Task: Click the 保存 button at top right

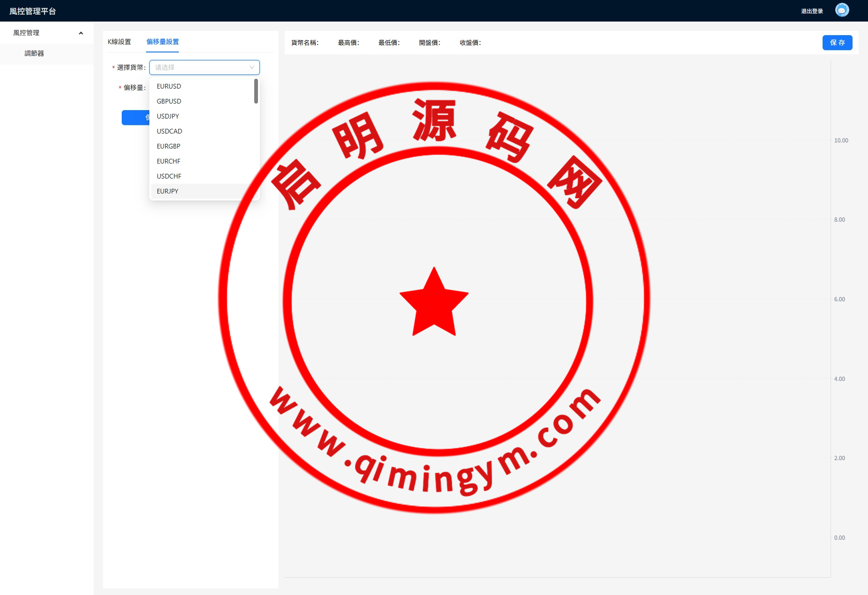Action: (837, 43)
